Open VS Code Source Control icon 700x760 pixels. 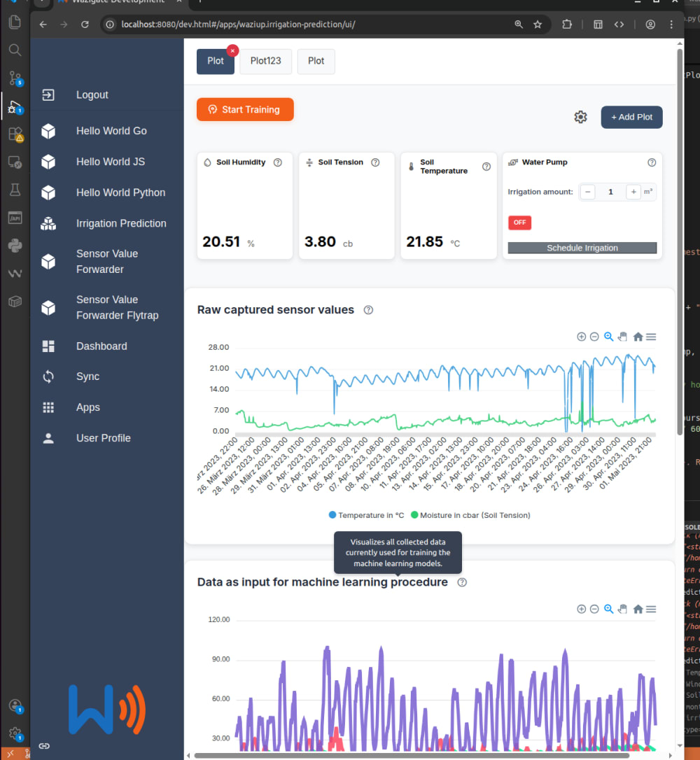15,78
